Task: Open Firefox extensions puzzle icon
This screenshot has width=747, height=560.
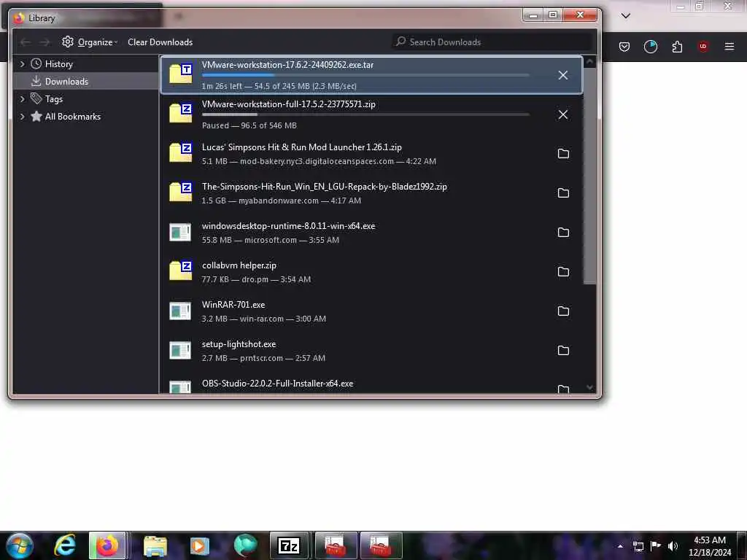Action: point(677,47)
